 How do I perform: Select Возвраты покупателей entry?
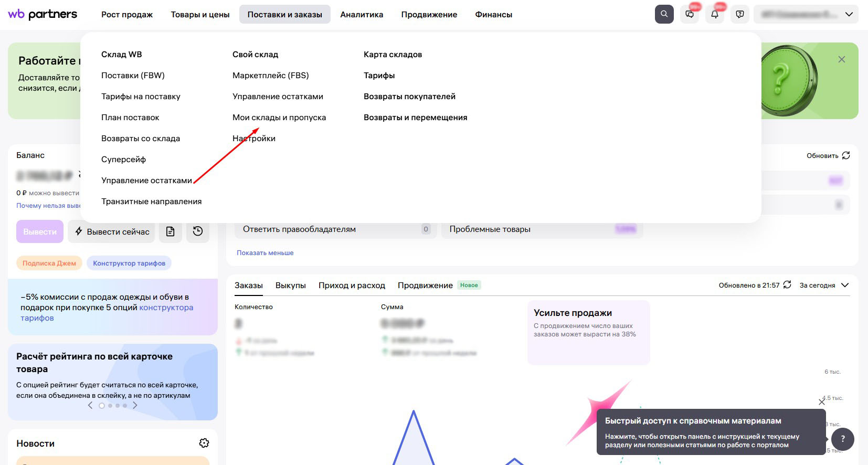point(409,97)
